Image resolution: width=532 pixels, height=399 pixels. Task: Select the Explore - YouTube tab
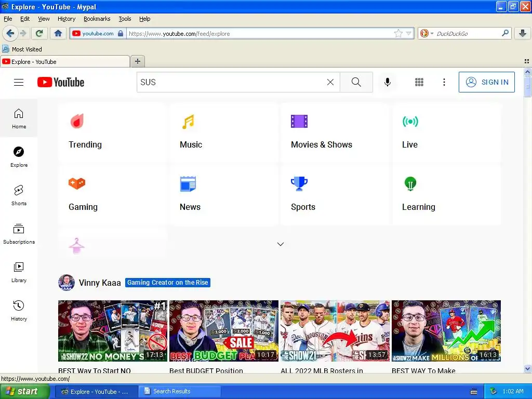click(65, 61)
